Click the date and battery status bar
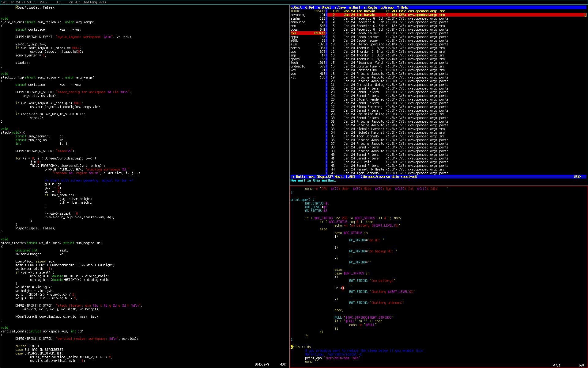Image resolution: width=588 pixels, height=368 pixels. click(54, 2)
